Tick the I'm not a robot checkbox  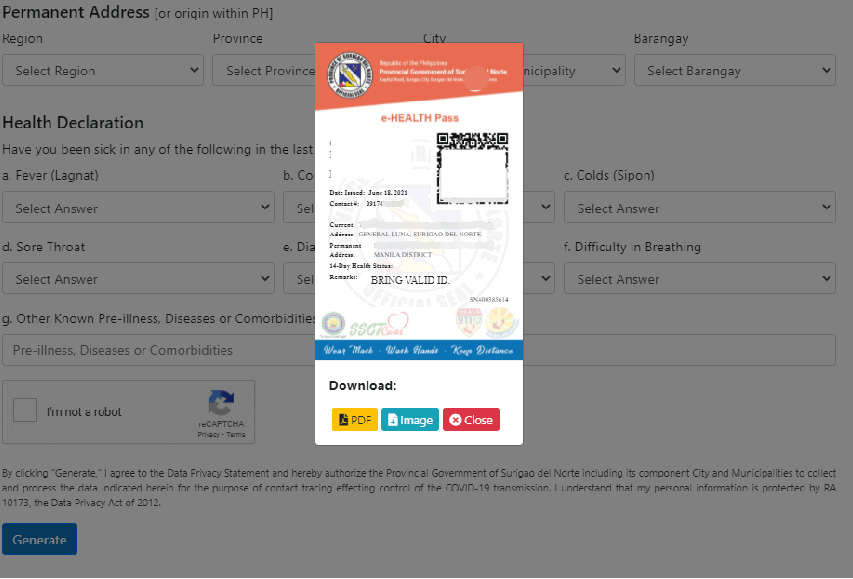click(27, 411)
